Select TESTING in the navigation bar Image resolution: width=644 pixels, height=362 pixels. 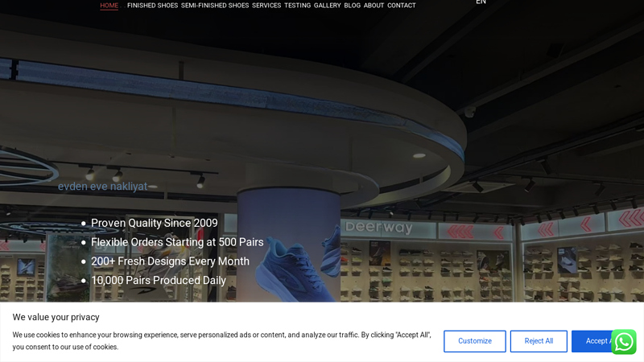click(x=297, y=6)
